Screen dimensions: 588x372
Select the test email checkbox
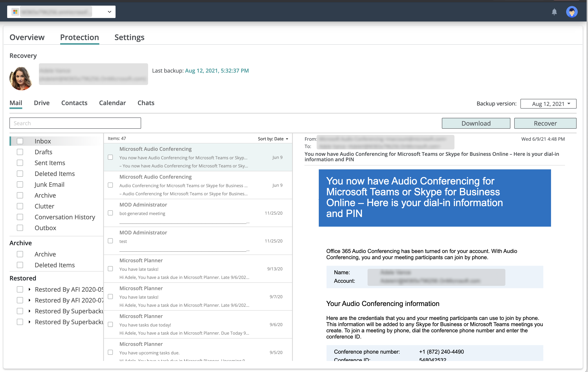110,241
